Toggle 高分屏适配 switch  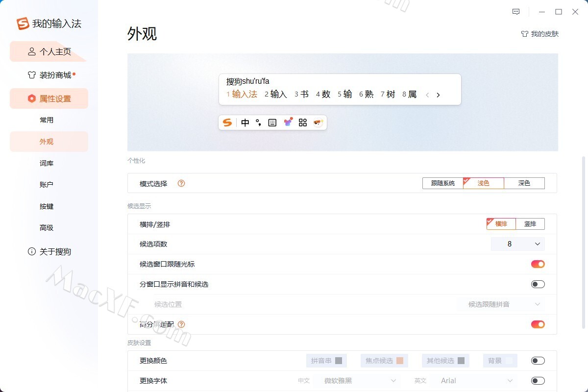pyautogui.click(x=538, y=324)
